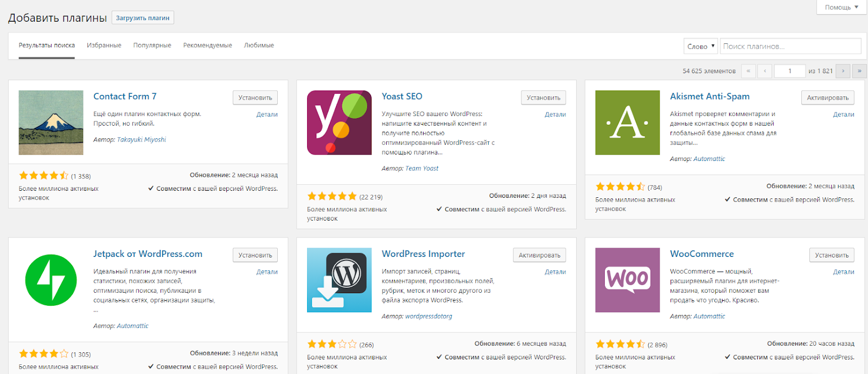Expand the Помощь help panel
This screenshot has width=868, height=374.
point(841,8)
